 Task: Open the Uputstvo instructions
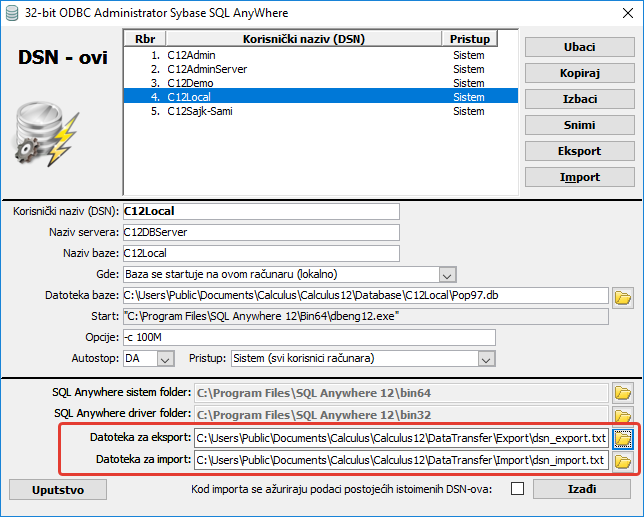tap(58, 489)
